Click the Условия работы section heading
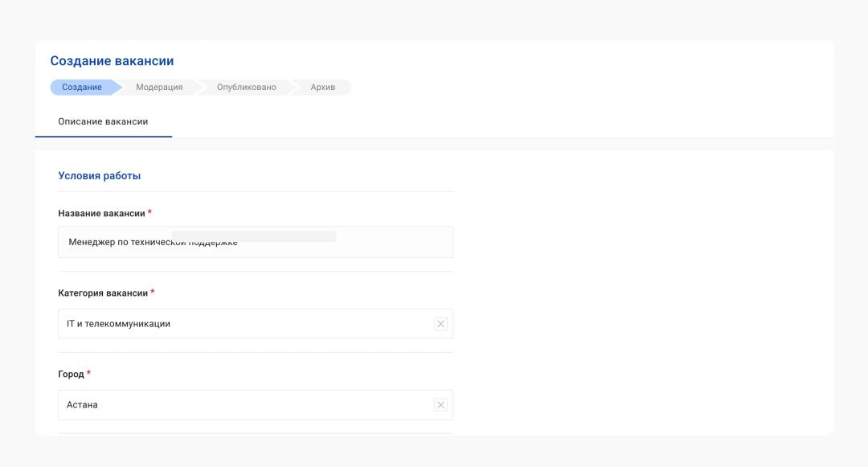868x467 pixels. 99,176
